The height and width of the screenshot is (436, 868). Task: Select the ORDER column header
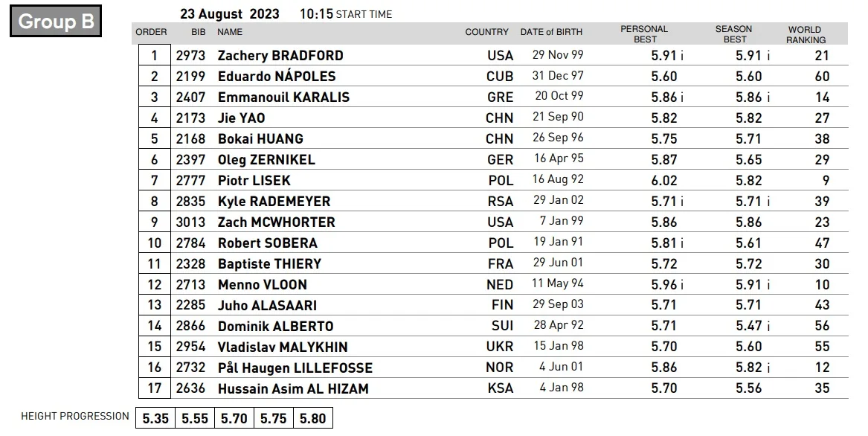click(x=151, y=32)
